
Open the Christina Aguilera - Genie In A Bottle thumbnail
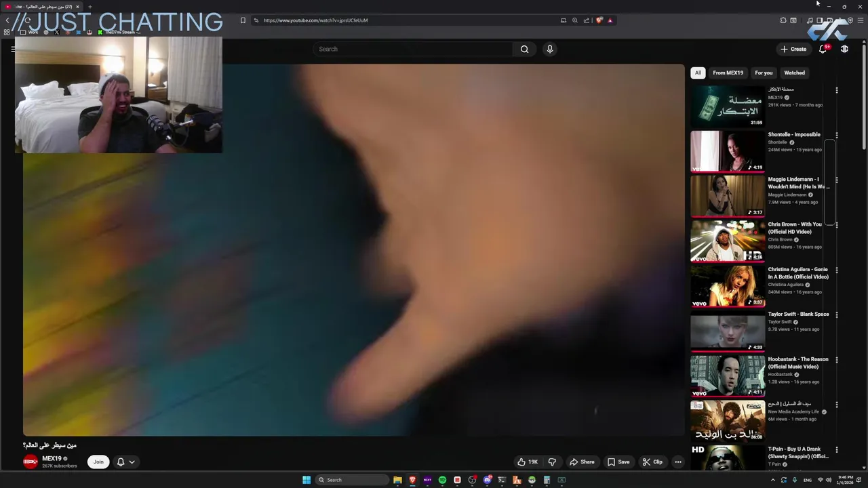(x=728, y=286)
